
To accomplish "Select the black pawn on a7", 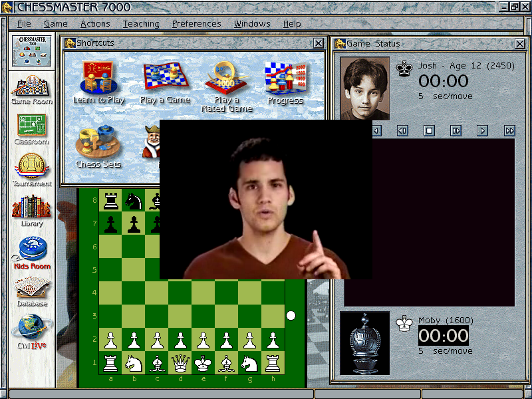I will click(x=110, y=223).
